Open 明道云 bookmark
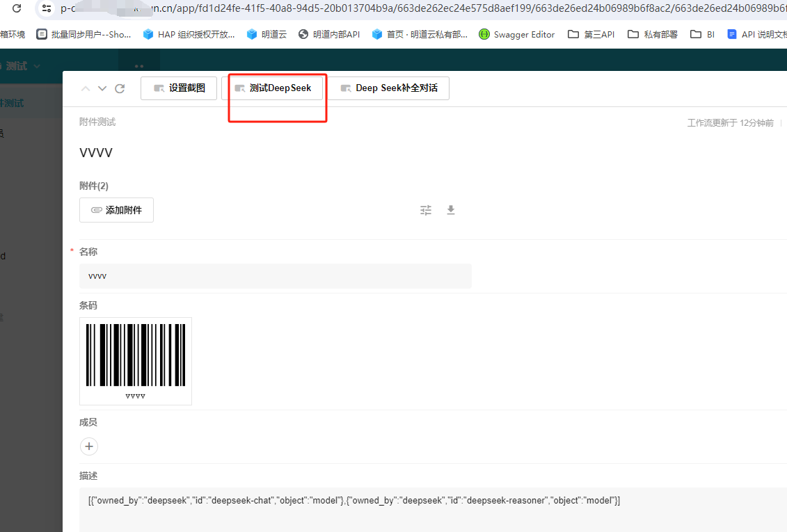The width and height of the screenshot is (787, 532). tap(267, 34)
